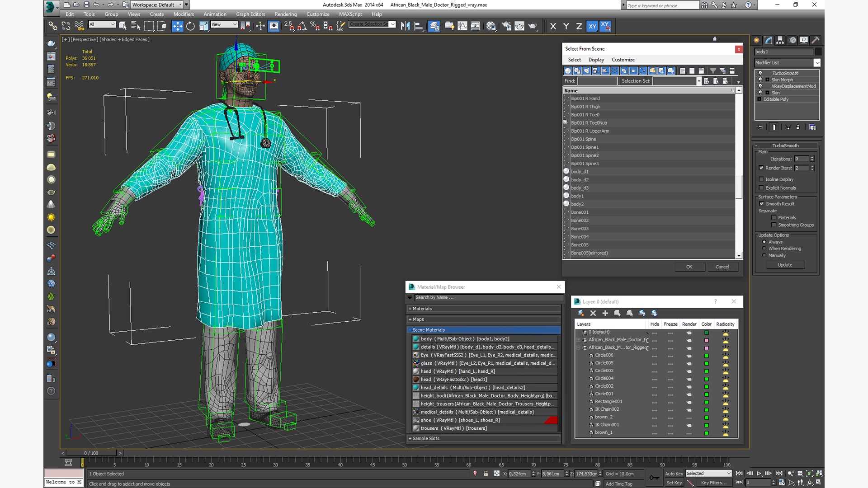Click Add Selected Objects plus icon in Layers
868x488 pixels.
pos(605,313)
